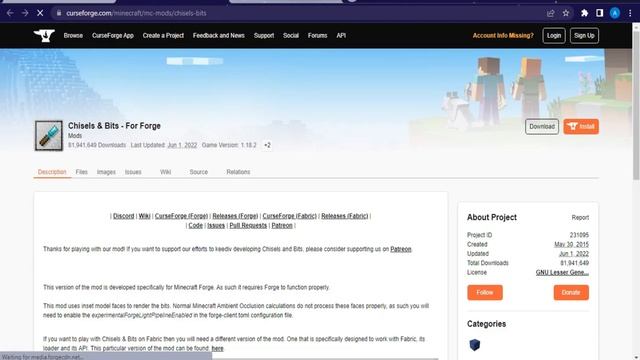The image size is (640, 360).
Task: Select the Description tab
Action: (52, 172)
